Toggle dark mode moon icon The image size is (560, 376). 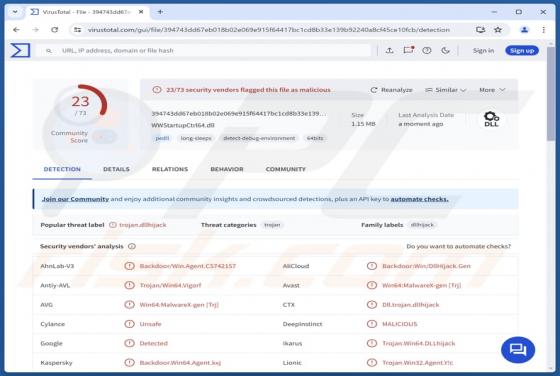pos(445,51)
